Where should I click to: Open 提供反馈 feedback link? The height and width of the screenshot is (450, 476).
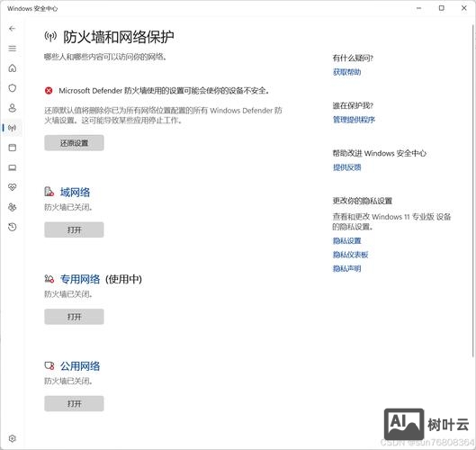(x=347, y=167)
